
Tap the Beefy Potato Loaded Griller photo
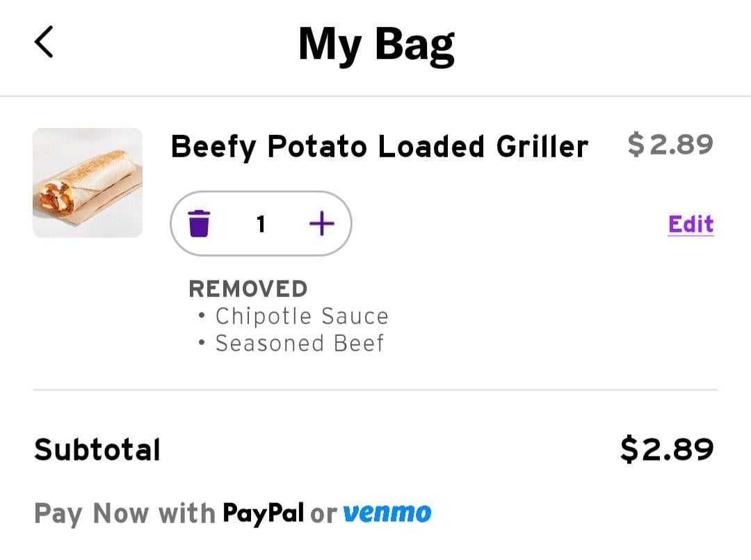pyautogui.click(x=88, y=183)
